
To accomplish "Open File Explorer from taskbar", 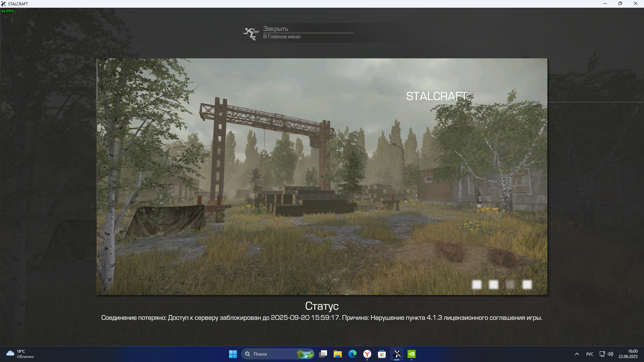I will [x=338, y=354].
